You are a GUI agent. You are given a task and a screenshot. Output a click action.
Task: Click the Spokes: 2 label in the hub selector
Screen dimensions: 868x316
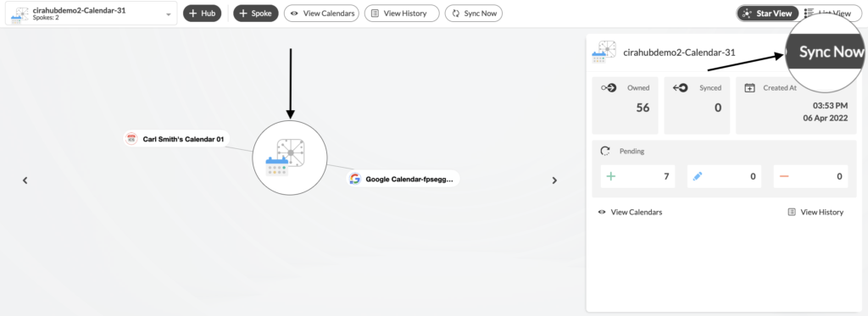[46, 18]
